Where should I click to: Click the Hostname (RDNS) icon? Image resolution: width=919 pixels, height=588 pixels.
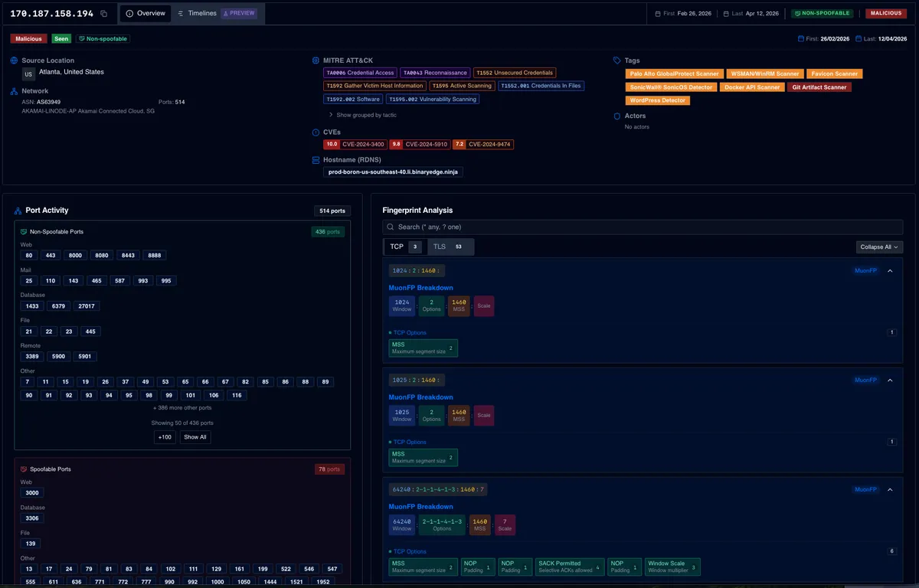coord(314,159)
